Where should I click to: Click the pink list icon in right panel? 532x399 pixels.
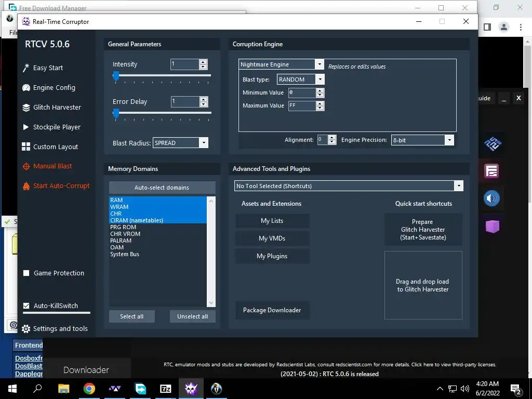coord(491,171)
